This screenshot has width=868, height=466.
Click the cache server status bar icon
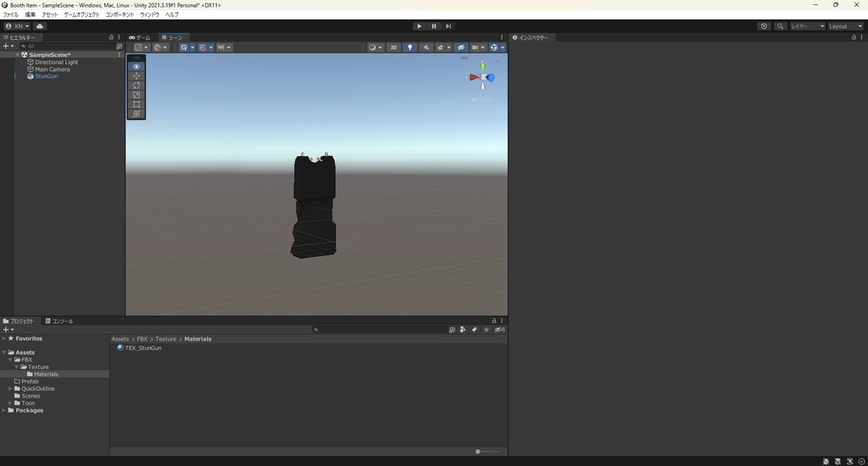(837, 461)
